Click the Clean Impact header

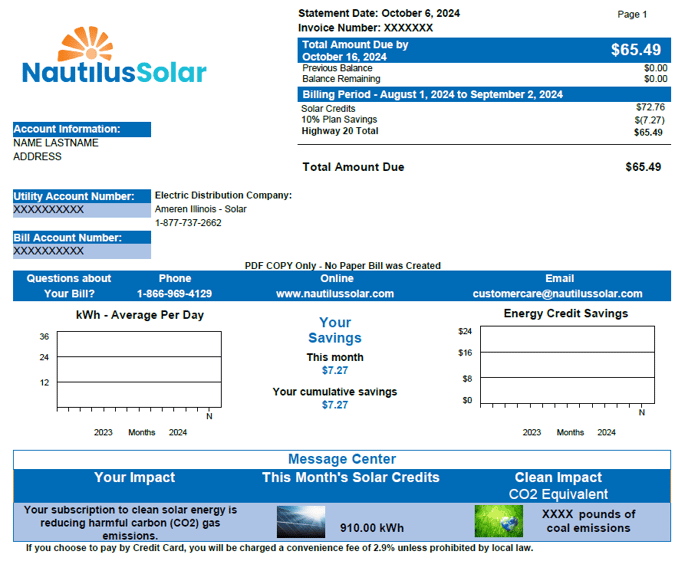558,477
